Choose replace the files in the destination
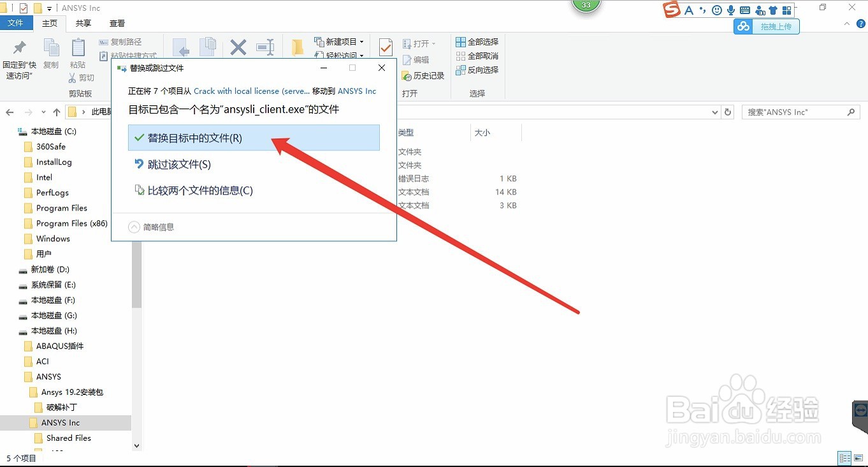The height and width of the screenshot is (467, 868). tap(254, 138)
